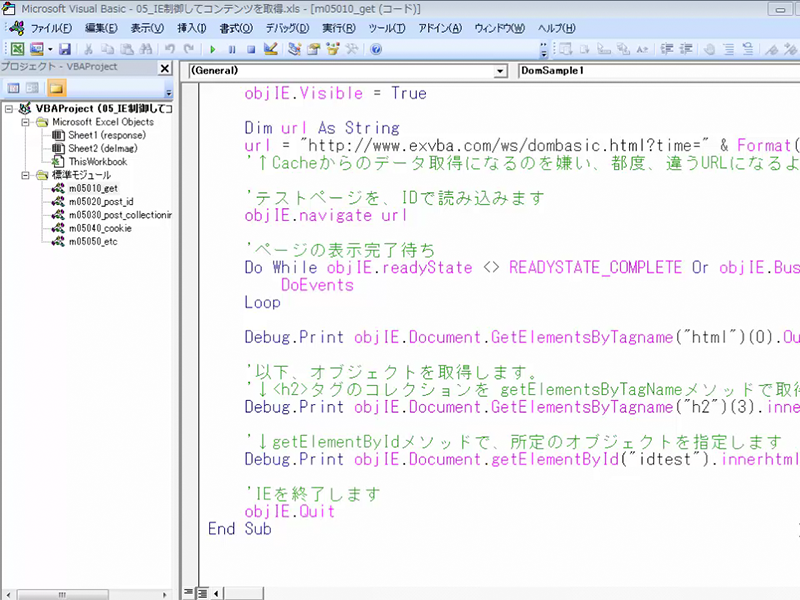
Task: Run the macro with the green play icon
Action: (x=213, y=48)
